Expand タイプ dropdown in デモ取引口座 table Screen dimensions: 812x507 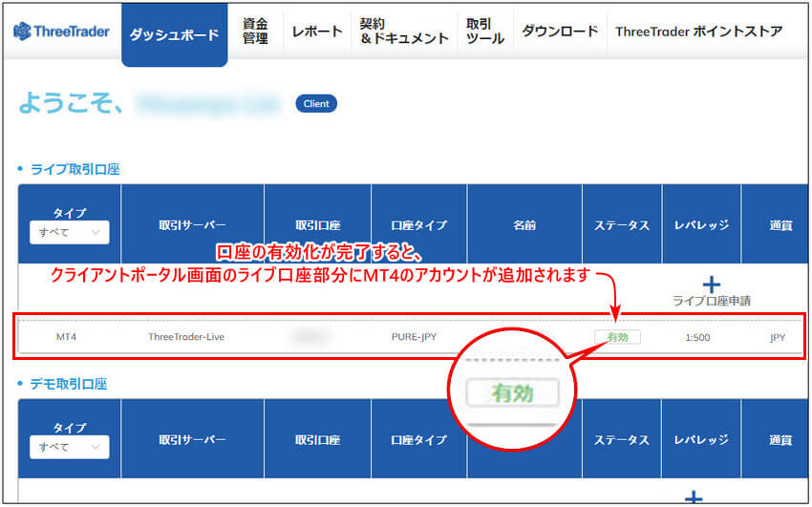[70, 447]
